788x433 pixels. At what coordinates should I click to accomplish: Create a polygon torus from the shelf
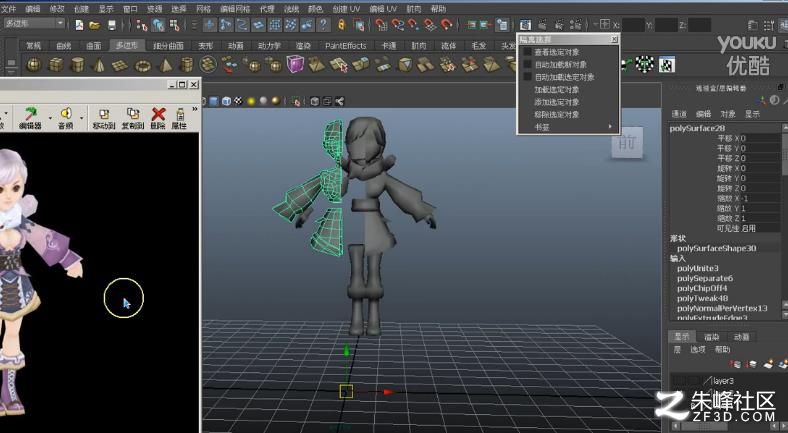143,65
